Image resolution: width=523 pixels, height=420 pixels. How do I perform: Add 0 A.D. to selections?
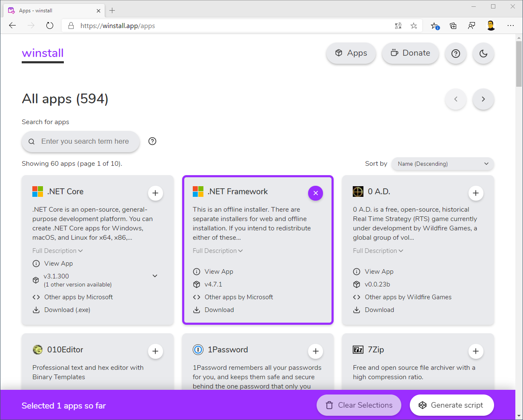(475, 193)
